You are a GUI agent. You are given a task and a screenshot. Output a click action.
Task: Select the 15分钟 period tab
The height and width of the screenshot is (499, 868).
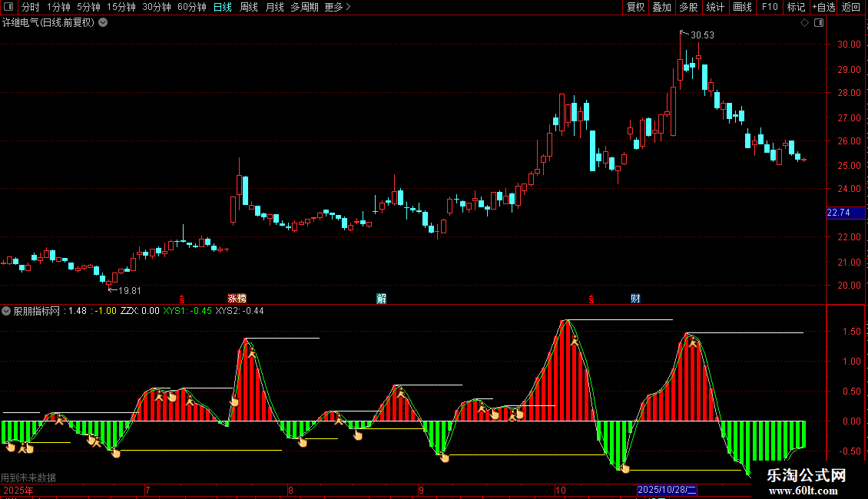coord(121,7)
